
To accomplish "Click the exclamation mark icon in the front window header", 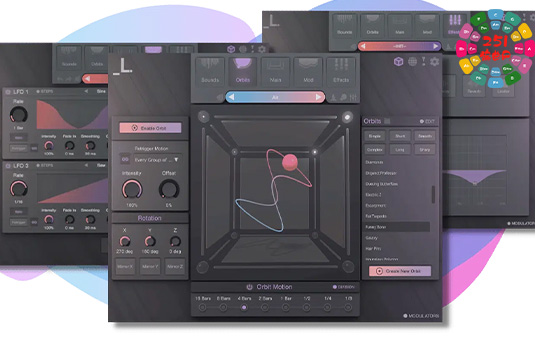I will (x=423, y=61).
